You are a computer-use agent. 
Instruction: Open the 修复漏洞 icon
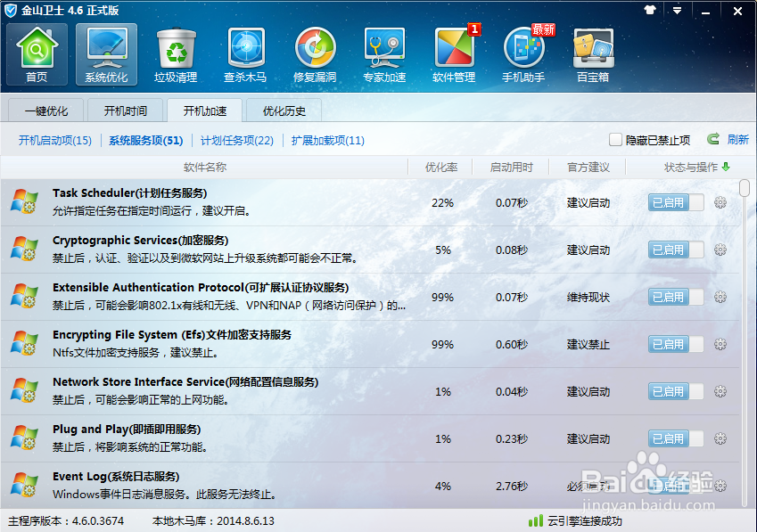click(x=315, y=54)
